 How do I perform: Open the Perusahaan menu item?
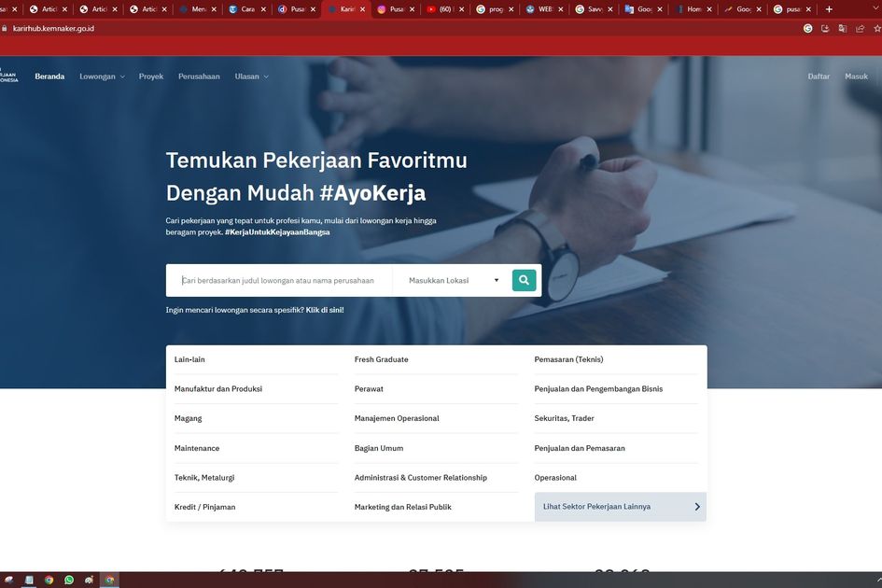click(199, 77)
